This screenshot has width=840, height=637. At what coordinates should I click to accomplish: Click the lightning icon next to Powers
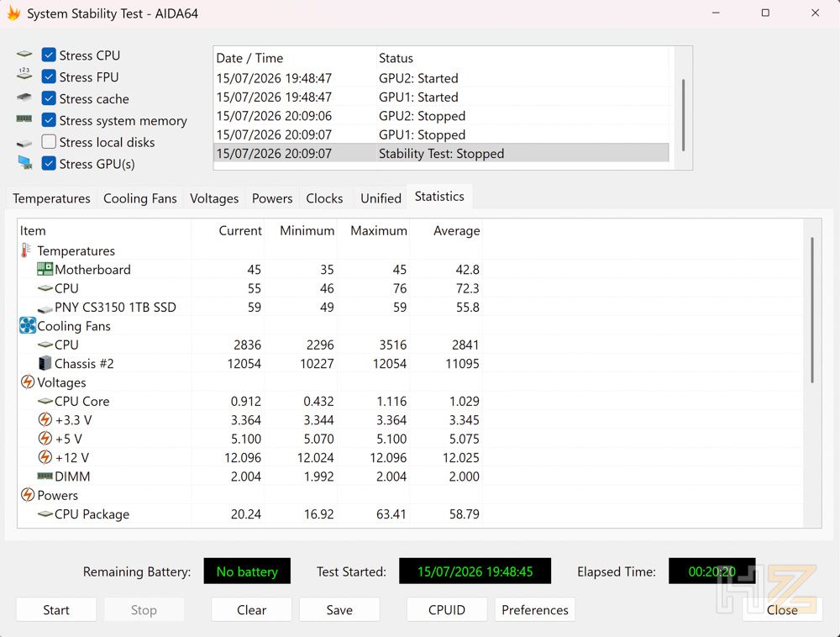coord(28,494)
